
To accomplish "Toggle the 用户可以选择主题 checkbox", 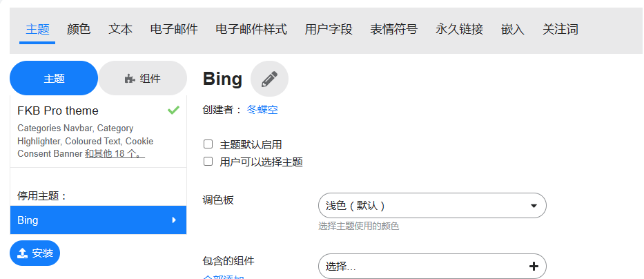I will pos(208,162).
